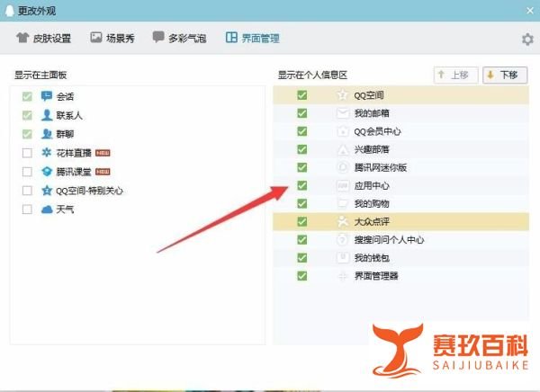Click the 上移 move up button
The height and width of the screenshot is (392, 540).
(x=455, y=75)
